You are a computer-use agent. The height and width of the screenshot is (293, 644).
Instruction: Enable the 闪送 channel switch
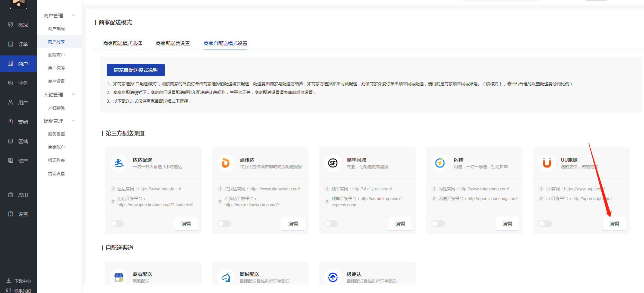click(438, 224)
